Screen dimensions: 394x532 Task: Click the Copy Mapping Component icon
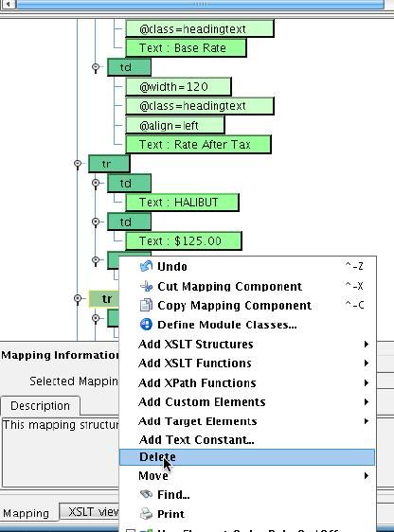146,305
